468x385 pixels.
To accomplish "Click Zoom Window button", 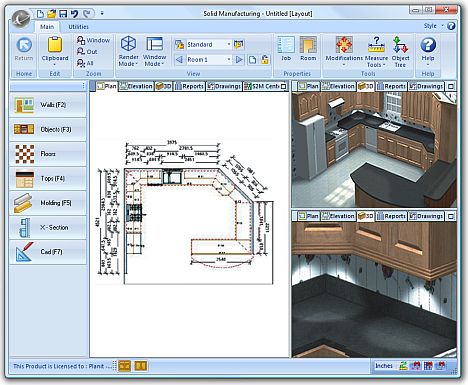I will (x=94, y=40).
